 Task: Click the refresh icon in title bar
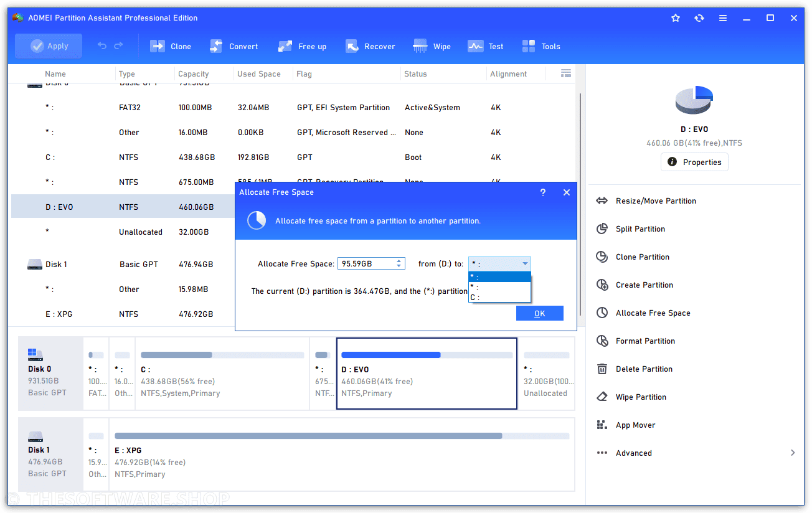[x=699, y=18]
